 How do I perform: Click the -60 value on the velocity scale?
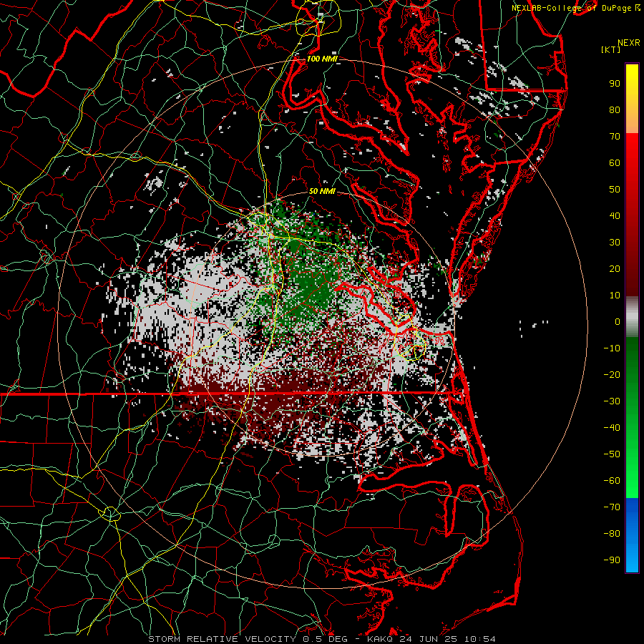click(612, 481)
